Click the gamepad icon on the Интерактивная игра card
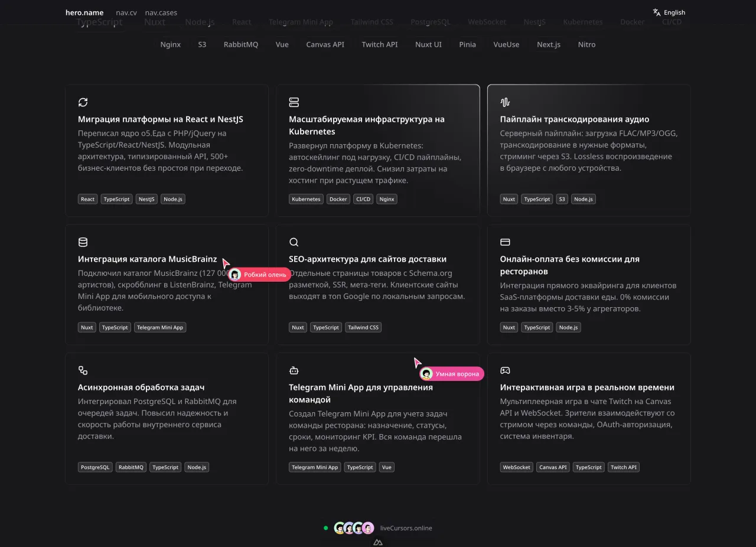The height and width of the screenshot is (547, 756). [x=505, y=370]
